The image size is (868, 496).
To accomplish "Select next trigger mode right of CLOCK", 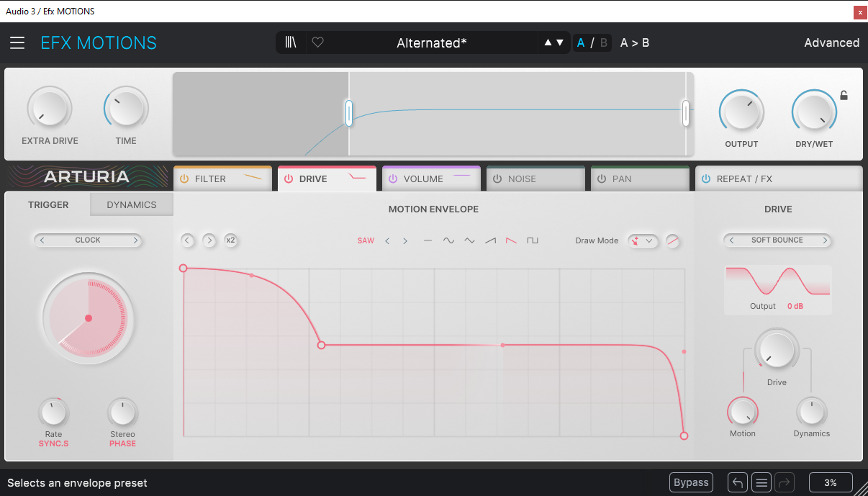I will 135,240.
